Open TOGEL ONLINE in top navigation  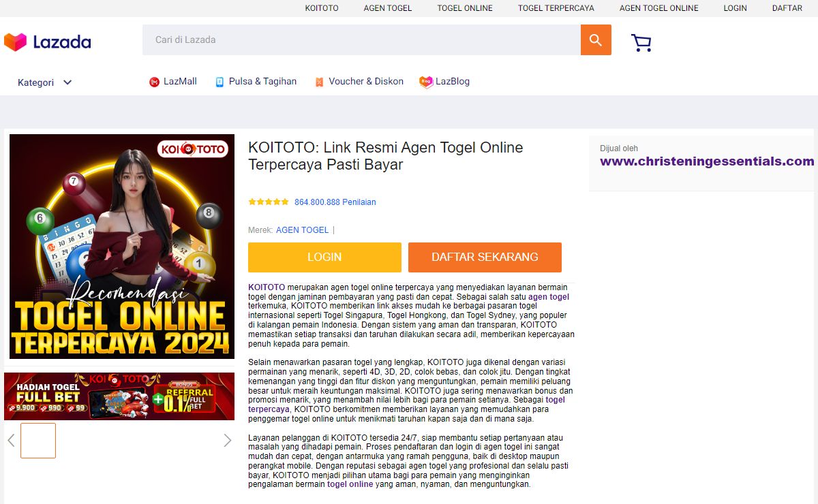(x=465, y=8)
